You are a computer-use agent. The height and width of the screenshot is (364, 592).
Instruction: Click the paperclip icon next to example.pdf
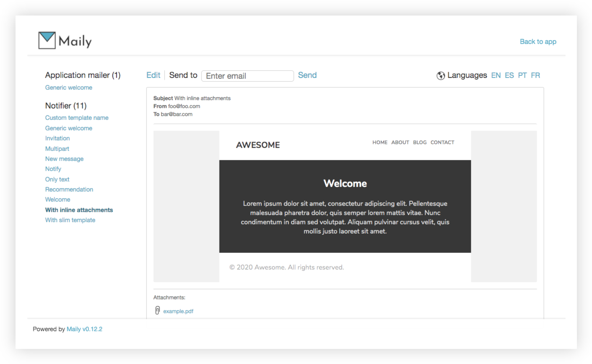tap(157, 310)
